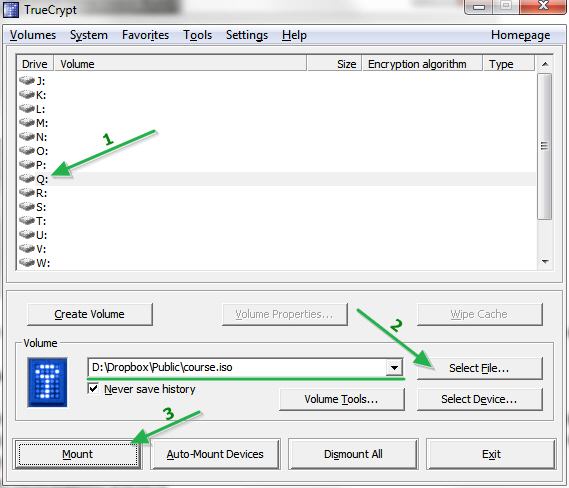Click the S: drive icon

27,207
